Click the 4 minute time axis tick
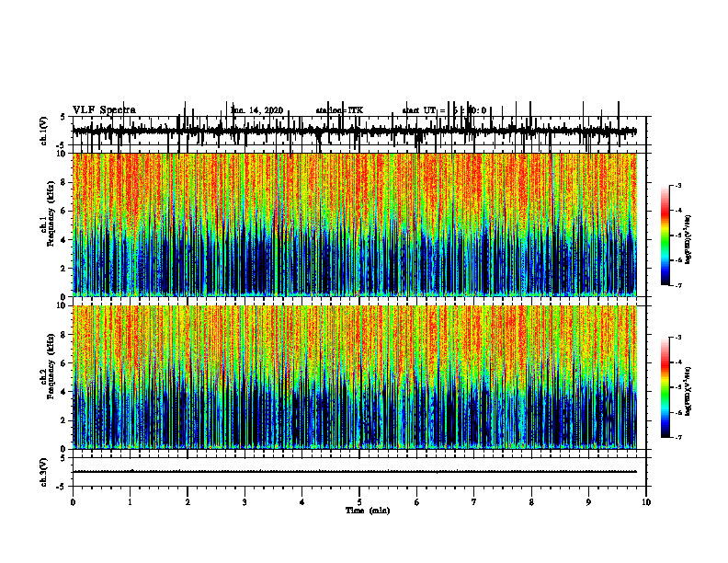This screenshot has height=563, width=728. (x=301, y=502)
